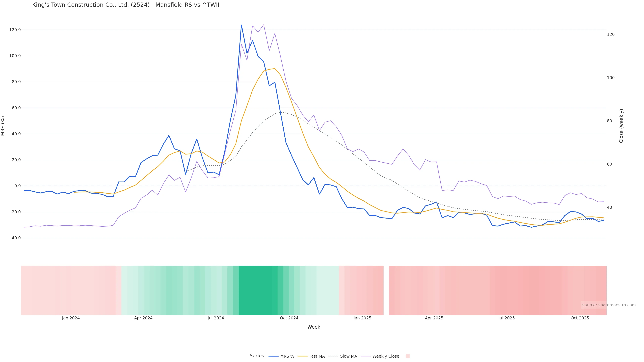Click the pink legend swatch
Image resolution: width=644 pixels, height=362 pixels.
coord(408,356)
